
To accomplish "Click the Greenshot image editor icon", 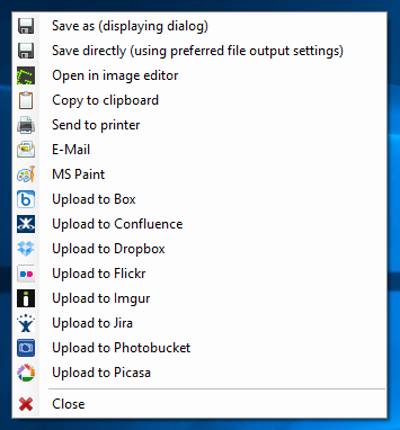I will coord(26,75).
